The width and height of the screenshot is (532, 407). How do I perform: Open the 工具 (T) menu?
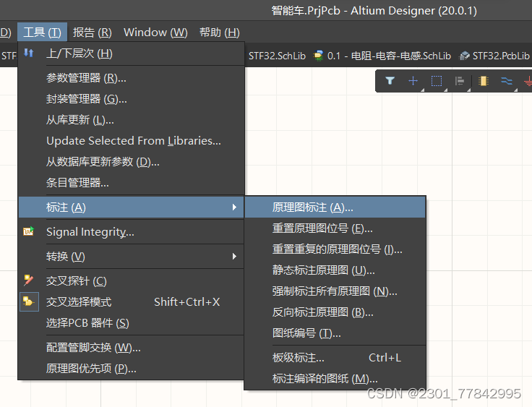[x=42, y=33]
